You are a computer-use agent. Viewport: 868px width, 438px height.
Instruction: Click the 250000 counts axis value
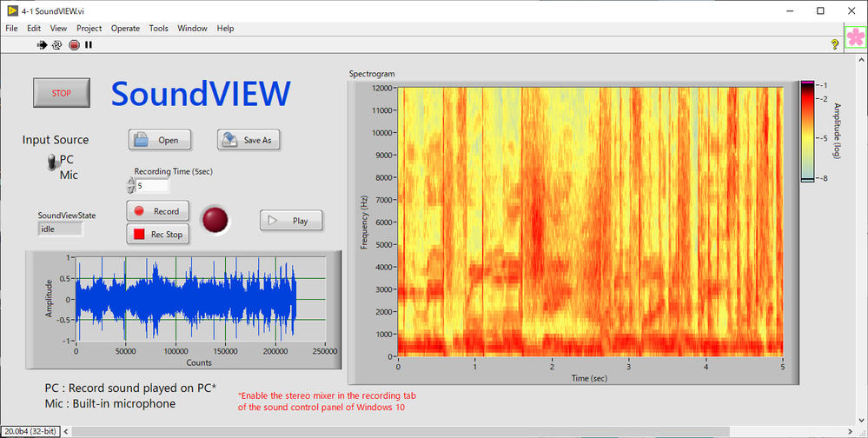[324, 351]
